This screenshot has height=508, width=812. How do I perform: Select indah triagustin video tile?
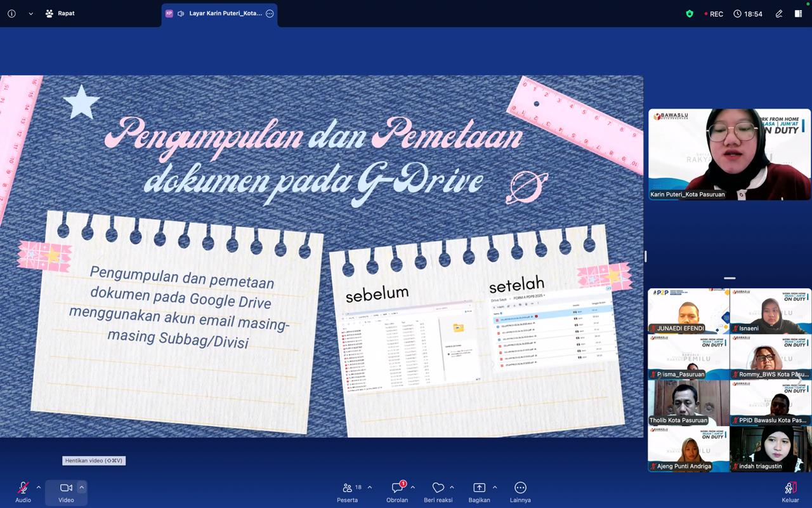[x=770, y=448]
